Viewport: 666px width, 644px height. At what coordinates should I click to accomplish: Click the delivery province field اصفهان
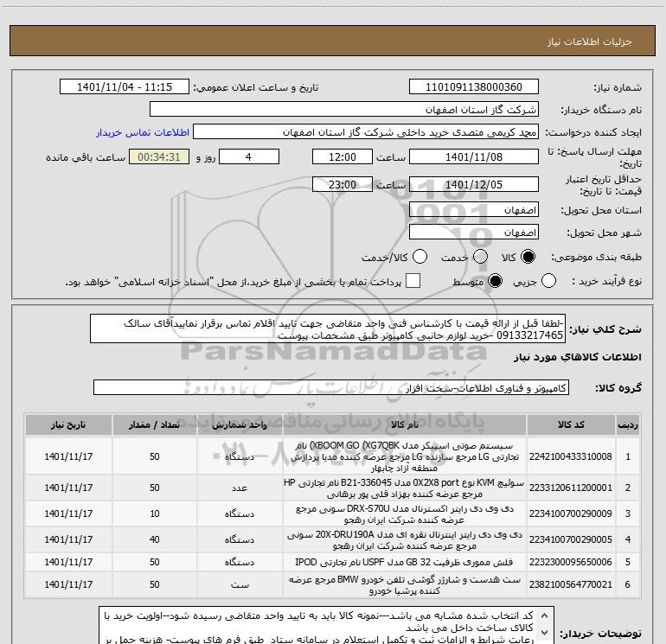474,210
